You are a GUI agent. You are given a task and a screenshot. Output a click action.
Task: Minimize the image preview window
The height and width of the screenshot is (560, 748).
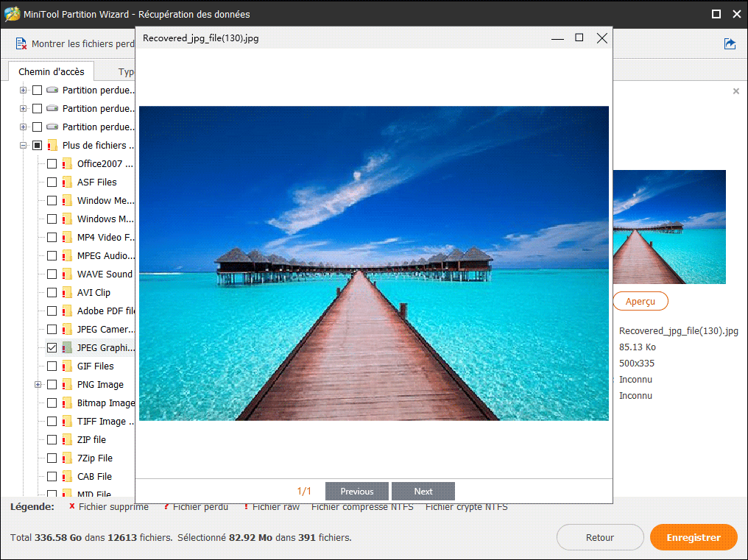[x=557, y=39]
